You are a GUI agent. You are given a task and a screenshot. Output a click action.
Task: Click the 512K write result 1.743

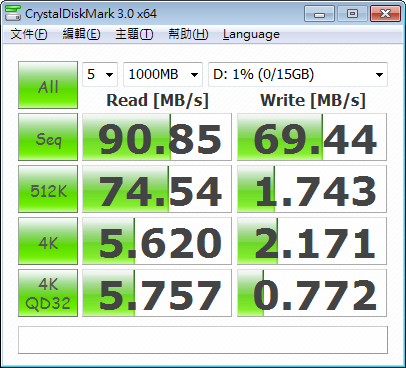312,189
